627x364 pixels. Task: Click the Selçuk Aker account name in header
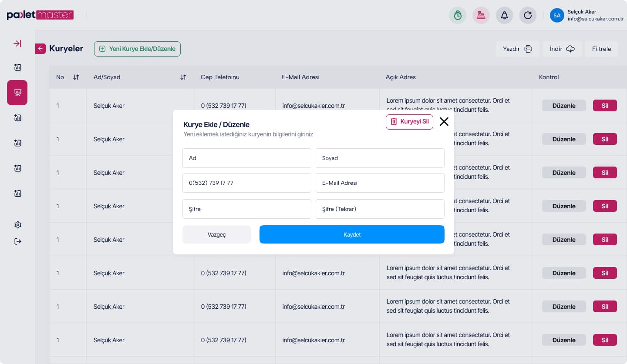tap(582, 12)
